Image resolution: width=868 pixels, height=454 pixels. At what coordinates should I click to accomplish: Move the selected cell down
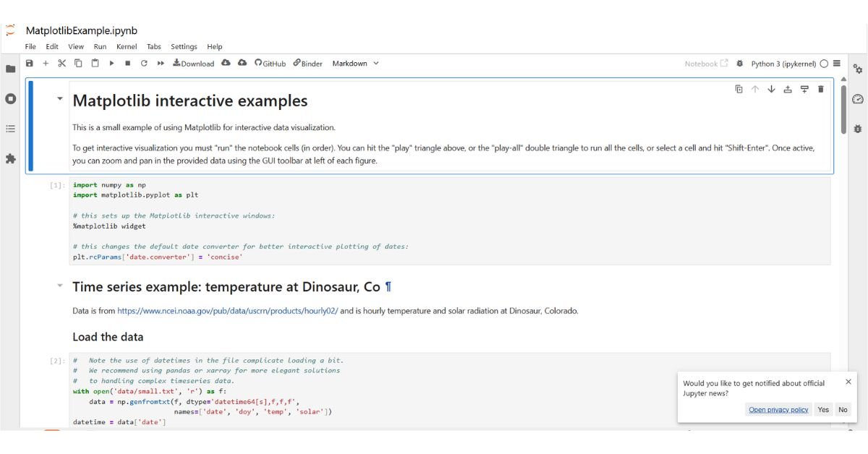point(772,89)
